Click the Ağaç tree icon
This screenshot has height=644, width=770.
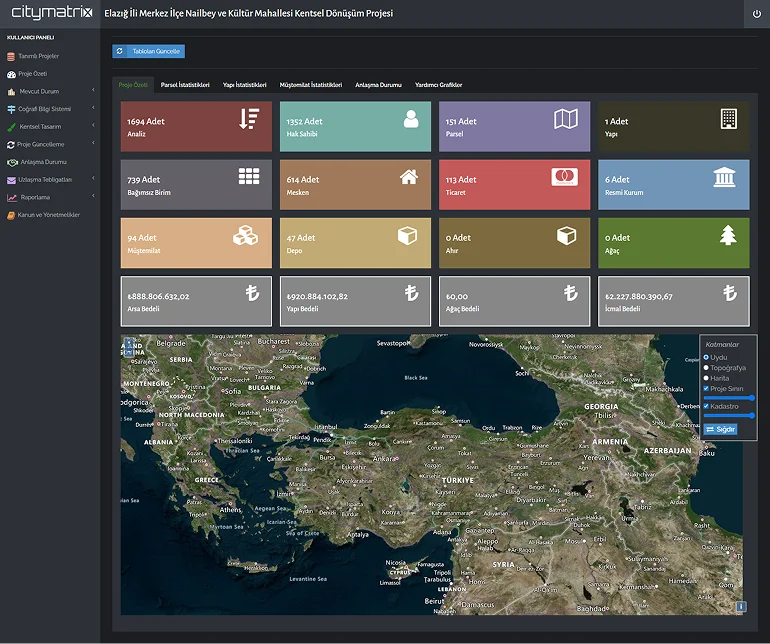coord(727,235)
